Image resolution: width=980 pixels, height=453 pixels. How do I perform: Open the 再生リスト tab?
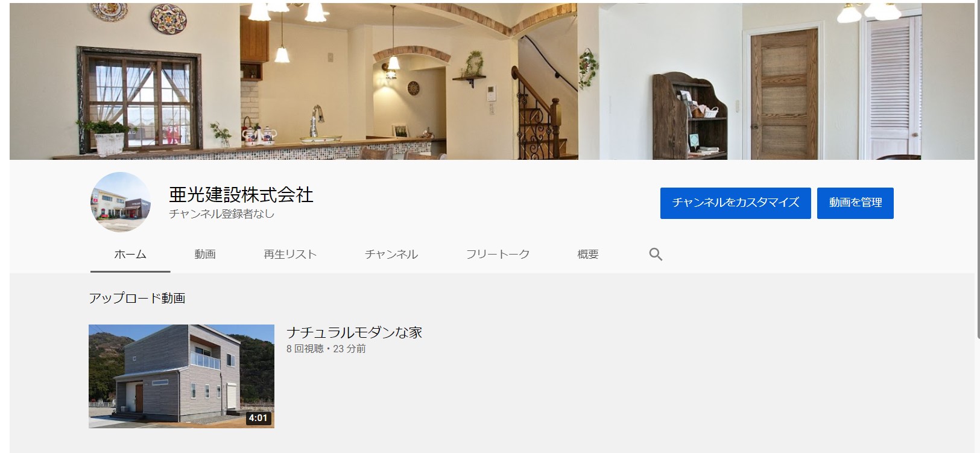click(x=290, y=254)
